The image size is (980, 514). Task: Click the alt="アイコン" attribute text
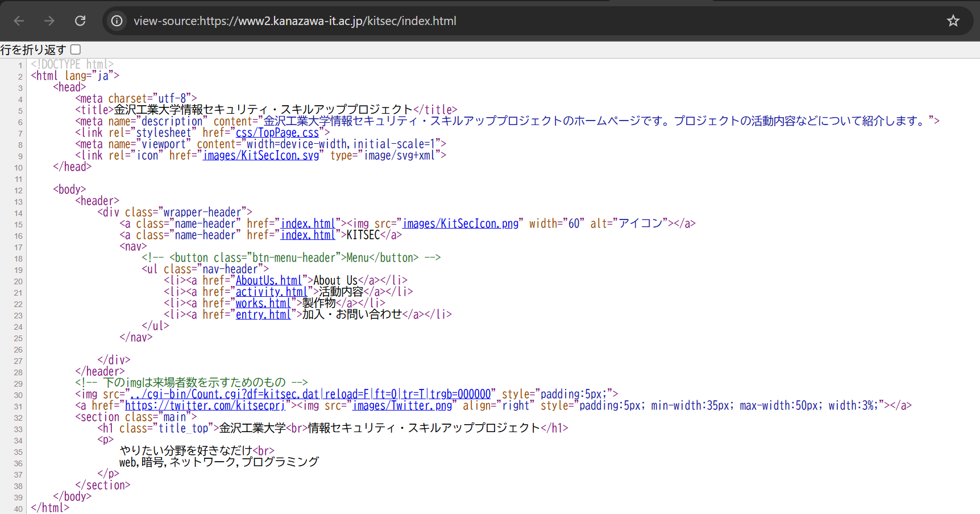[x=629, y=223]
